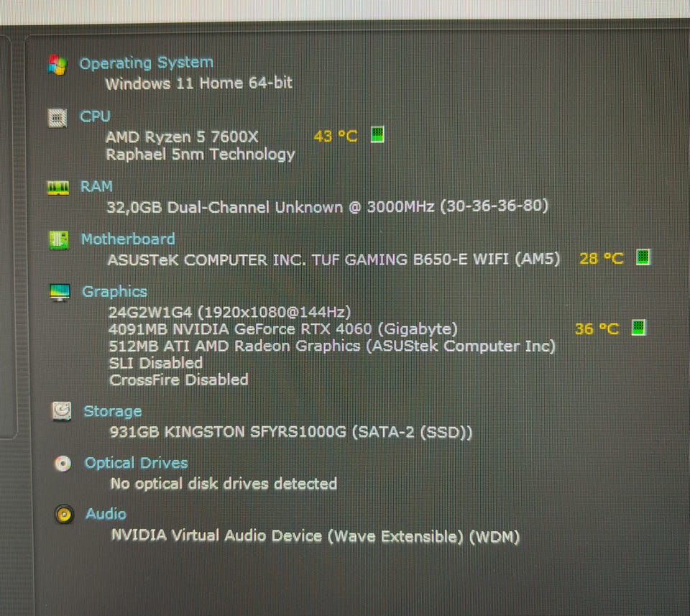The width and height of the screenshot is (690, 616).
Task: Click the Audio speaker icon
Action: pyautogui.click(x=64, y=515)
